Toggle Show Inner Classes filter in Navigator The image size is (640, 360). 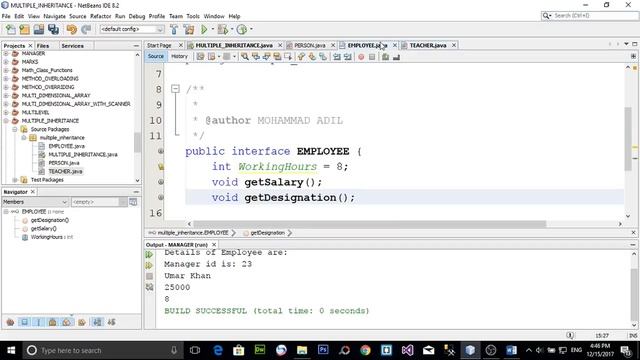pyautogui.click(x=67, y=322)
